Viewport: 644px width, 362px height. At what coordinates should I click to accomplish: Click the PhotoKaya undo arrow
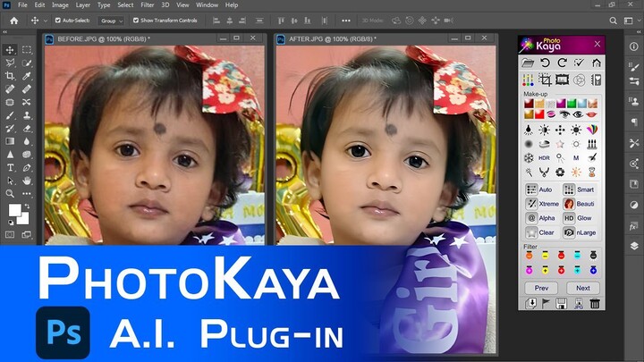pyautogui.click(x=545, y=63)
